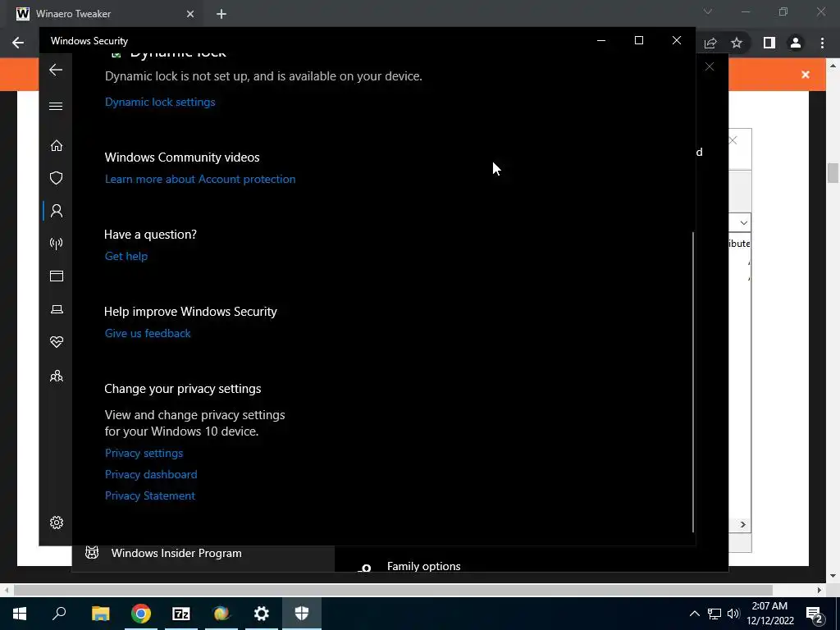Image resolution: width=840 pixels, height=630 pixels.
Task: Open the Home page in Windows Security
Action: [57, 146]
